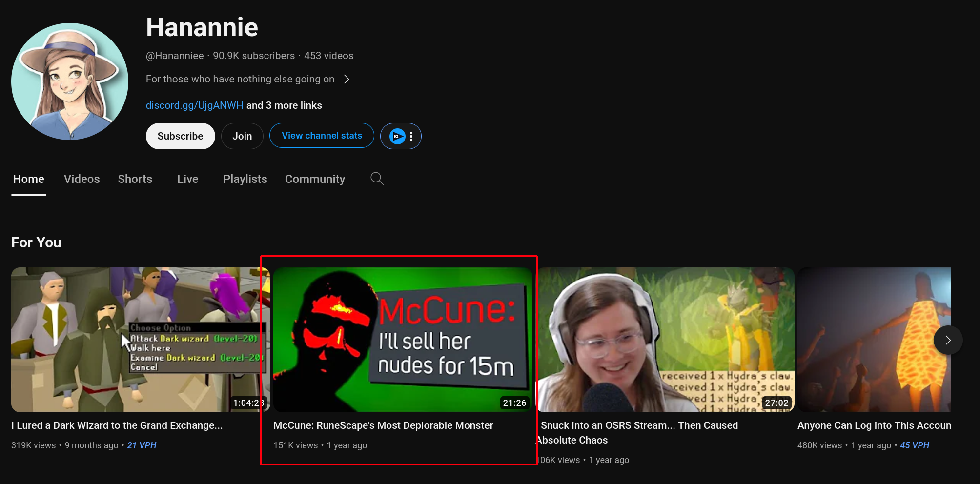The width and height of the screenshot is (980, 484).
Task: Open the McCune video thumbnail
Action: pyautogui.click(x=403, y=340)
